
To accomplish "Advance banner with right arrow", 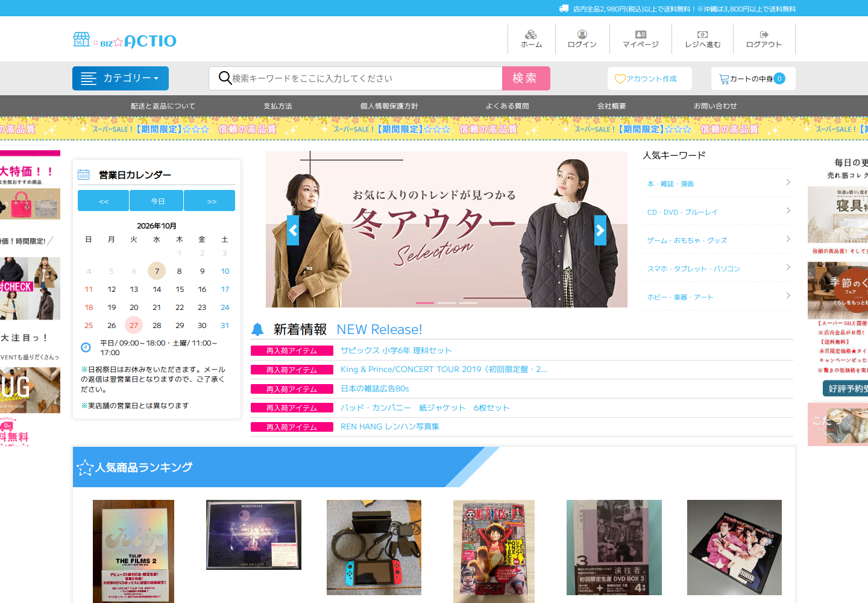I will point(600,230).
